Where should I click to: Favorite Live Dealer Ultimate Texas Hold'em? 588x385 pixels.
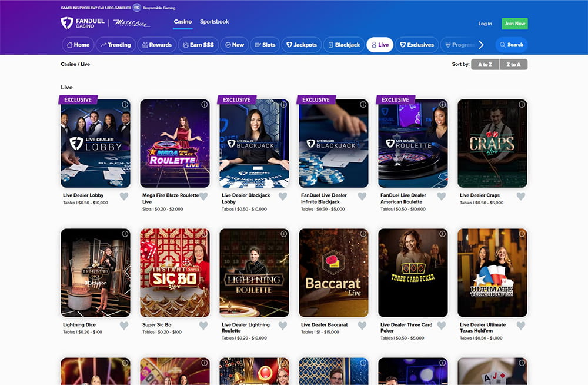tap(521, 326)
